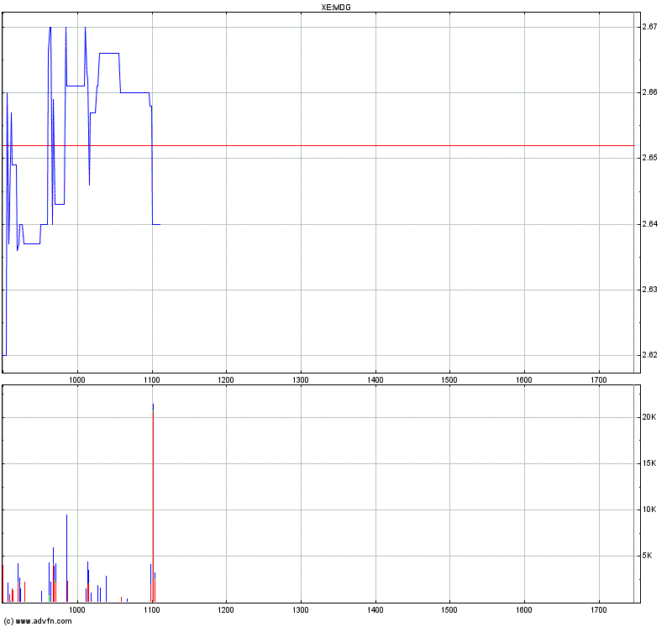
Task: Click the 1500 time label under volume chart
Action: 449,611
